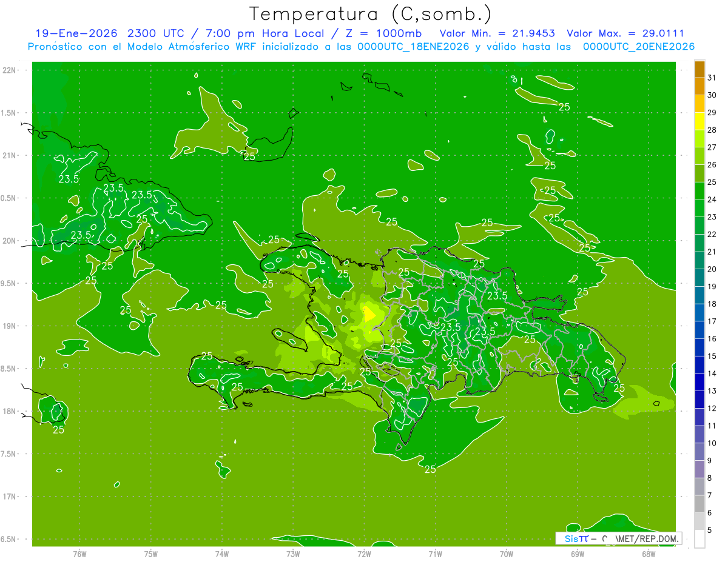Viewport: 728px width, 562px height.
Task: Click the '68W' longitude axis label
Action: click(x=649, y=554)
